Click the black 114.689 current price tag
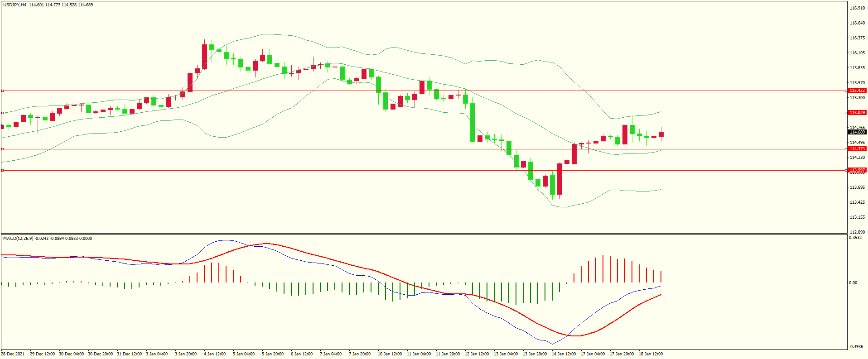 click(x=857, y=132)
